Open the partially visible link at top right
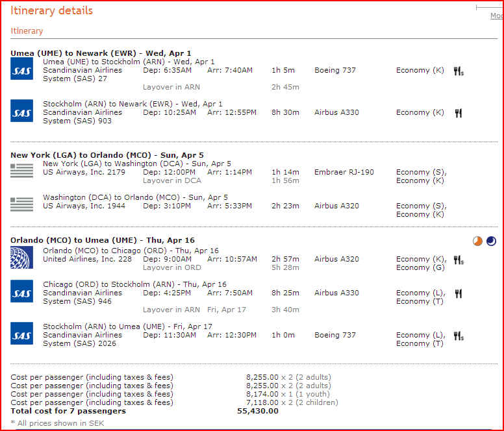The height and width of the screenshot is (431, 504). [496, 16]
